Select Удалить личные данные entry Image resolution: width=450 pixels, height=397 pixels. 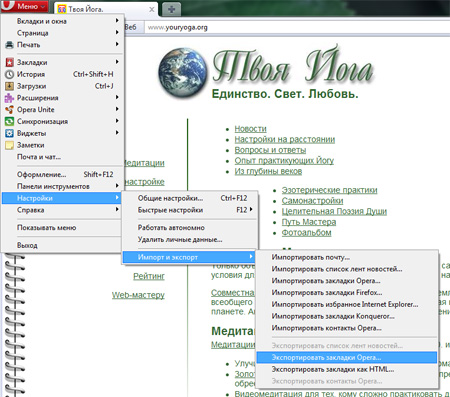(189, 239)
